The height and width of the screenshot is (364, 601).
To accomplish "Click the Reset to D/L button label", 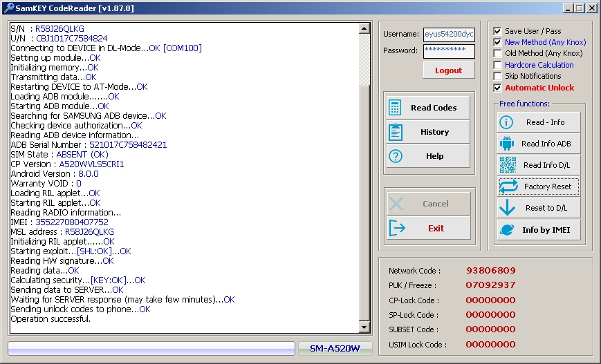I will click(546, 208).
